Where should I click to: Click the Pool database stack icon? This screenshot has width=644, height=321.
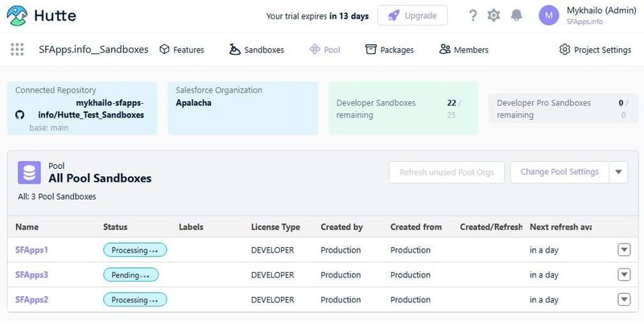pyautogui.click(x=29, y=172)
